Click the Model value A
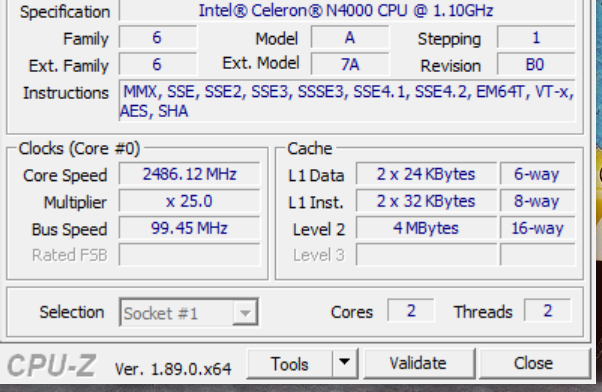Screen dimensions: 602x392 350,37
